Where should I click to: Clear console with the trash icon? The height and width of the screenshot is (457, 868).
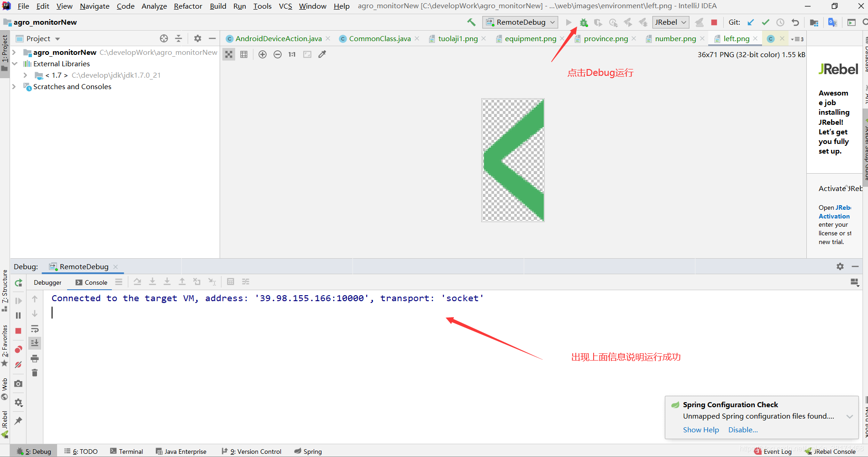[x=35, y=373]
